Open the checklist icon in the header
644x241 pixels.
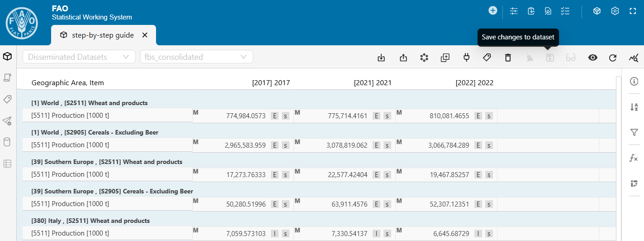[x=565, y=11]
